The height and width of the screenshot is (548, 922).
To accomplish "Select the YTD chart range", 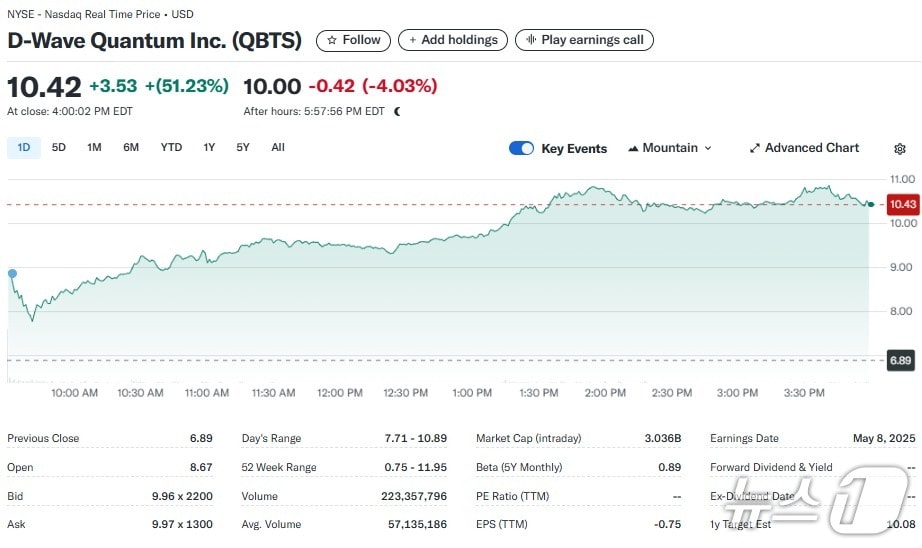I will pos(171,148).
